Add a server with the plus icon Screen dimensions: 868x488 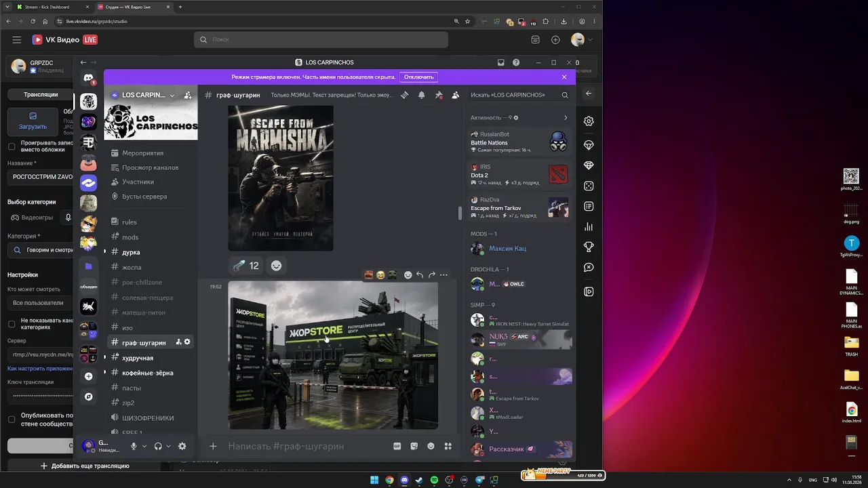point(89,376)
